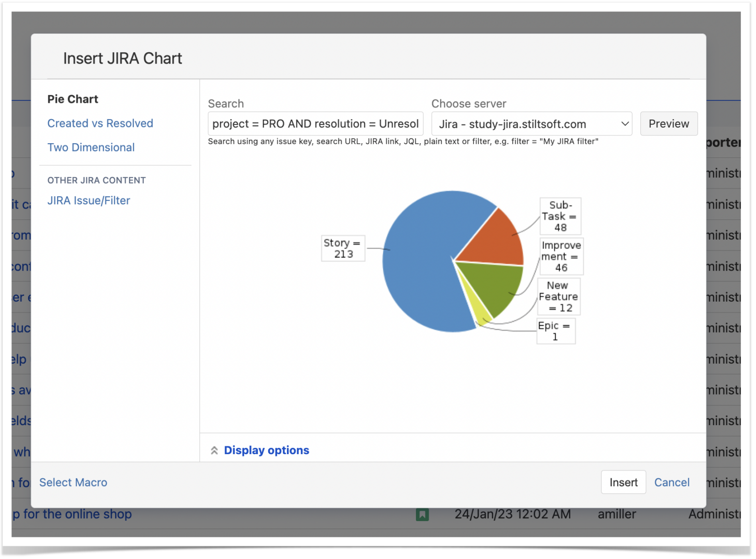Click the orange Sub-Task pie slice
This screenshot has height=559, width=756.
coord(495,240)
